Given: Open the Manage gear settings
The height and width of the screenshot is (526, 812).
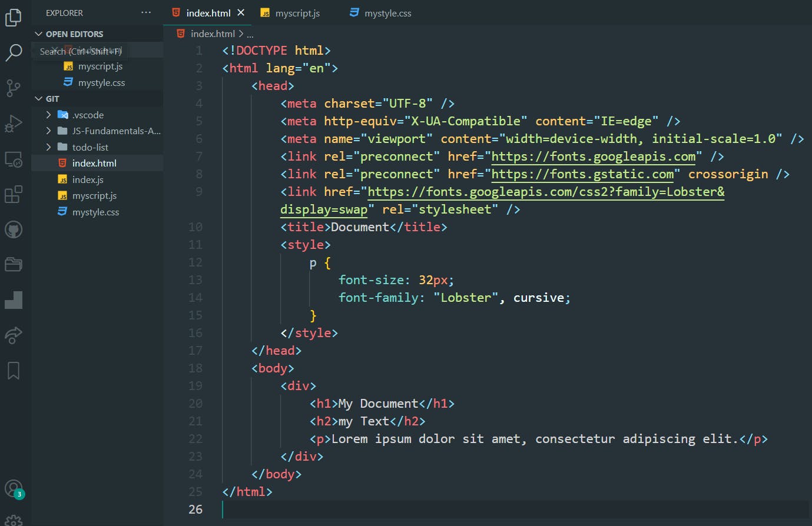Looking at the screenshot, I should pyautogui.click(x=14, y=520).
